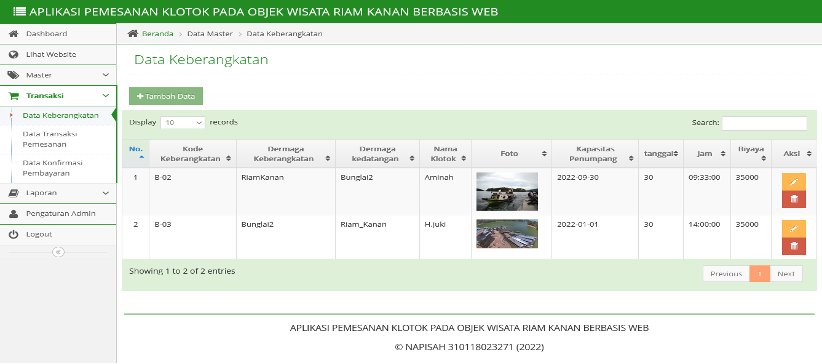Open the photo thumbnail for Aminah klotok
This screenshot has width=822, height=364.
506,191
